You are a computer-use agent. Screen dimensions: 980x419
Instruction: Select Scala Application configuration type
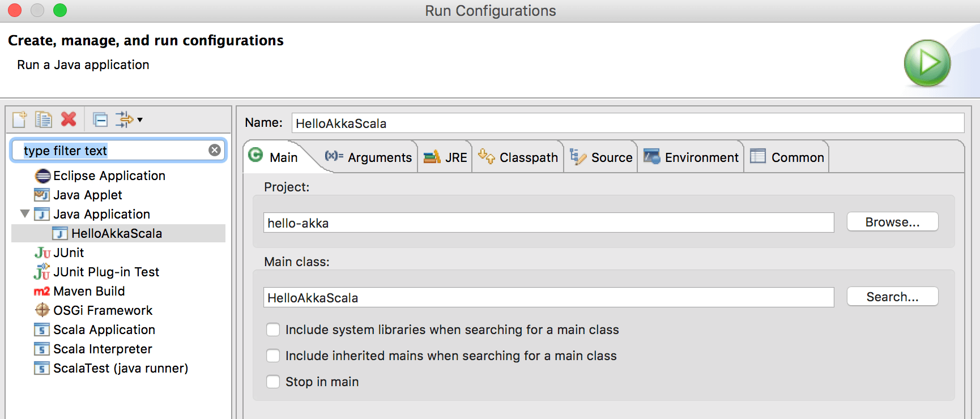104,330
